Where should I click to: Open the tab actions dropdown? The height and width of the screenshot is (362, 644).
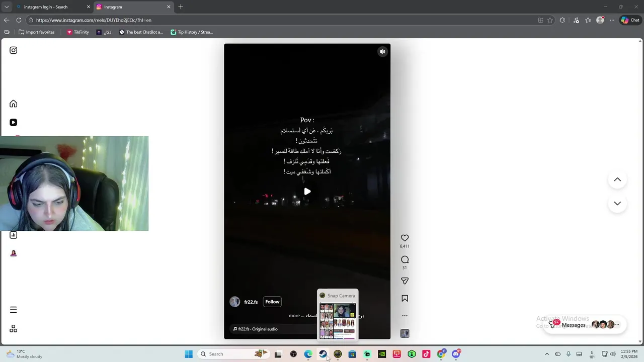click(7, 7)
